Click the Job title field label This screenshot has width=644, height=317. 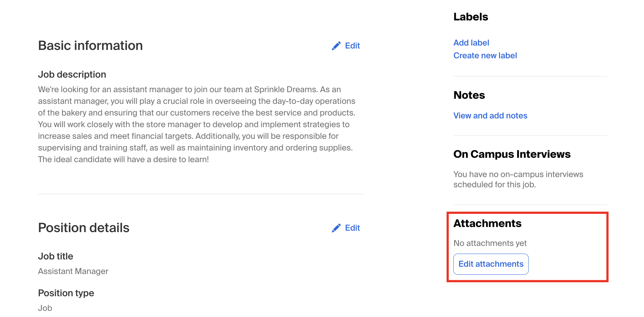[55, 256]
